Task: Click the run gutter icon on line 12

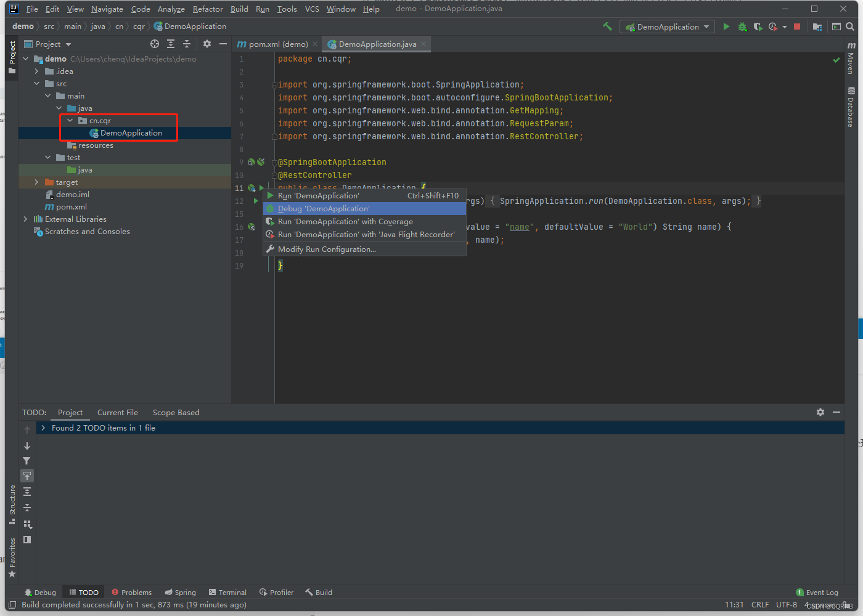Action: (x=256, y=201)
